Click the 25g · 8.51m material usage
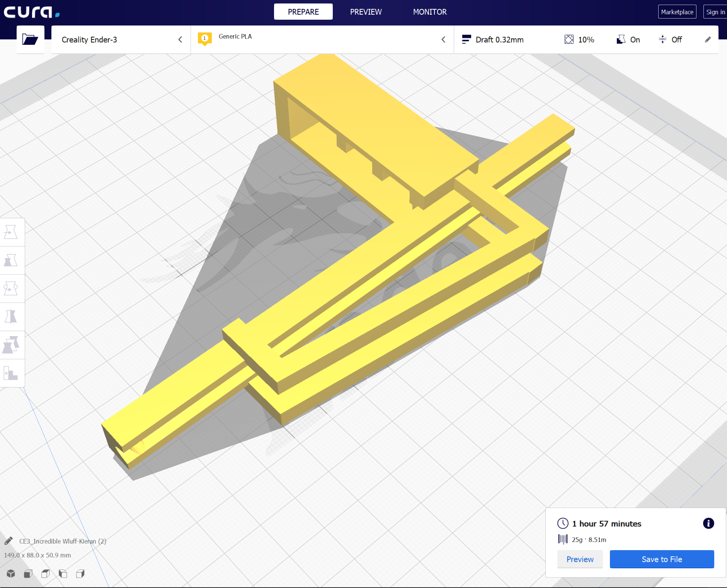The height and width of the screenshot is (588, 727). click(589, 540)
